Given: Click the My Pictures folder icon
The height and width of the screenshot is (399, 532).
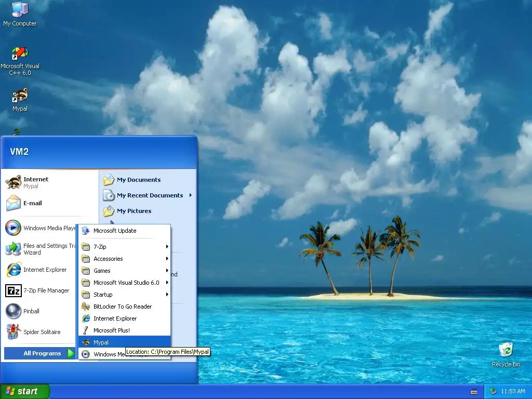Looking at the screenshot, I should (109, 211).
